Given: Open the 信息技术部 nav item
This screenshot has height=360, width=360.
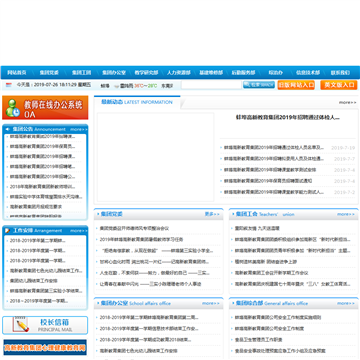Looking at the screenshot, I should pyautogui.click(x=308, y=72).
